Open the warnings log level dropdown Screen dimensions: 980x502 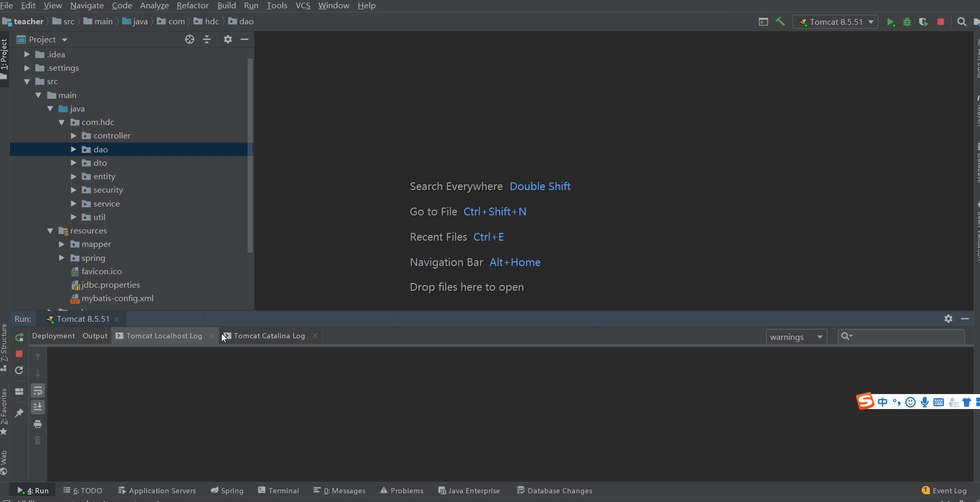(x=796, y=337)
